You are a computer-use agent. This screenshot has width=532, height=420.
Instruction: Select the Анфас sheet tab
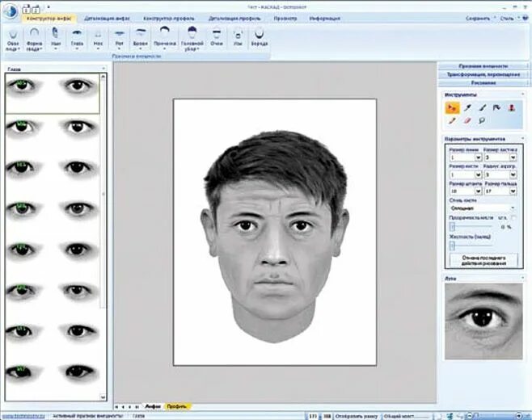click(153, 406)
